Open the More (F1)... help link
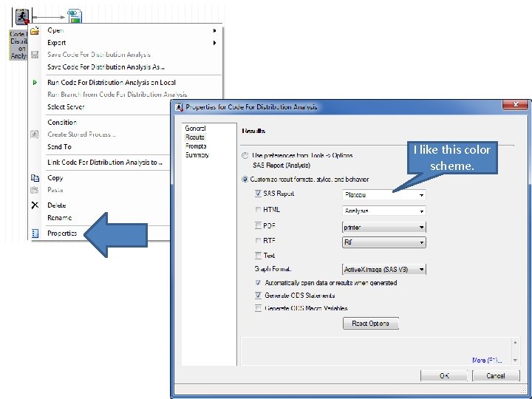 coord(487,360)
